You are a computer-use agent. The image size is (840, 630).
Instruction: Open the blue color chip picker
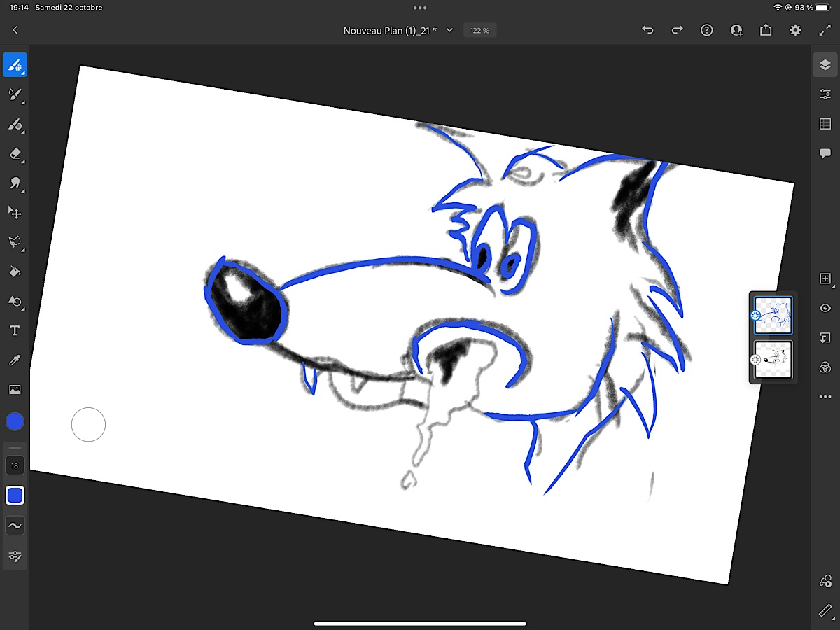click(x=15, y=421)
